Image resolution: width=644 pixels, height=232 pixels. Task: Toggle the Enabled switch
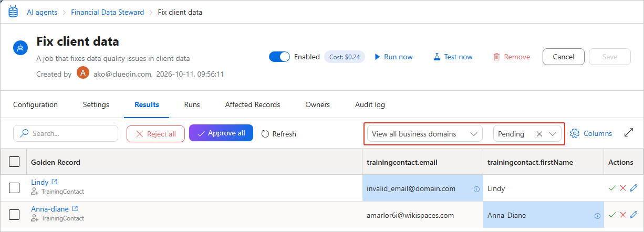pyautogui.click(x=279, y=57)
